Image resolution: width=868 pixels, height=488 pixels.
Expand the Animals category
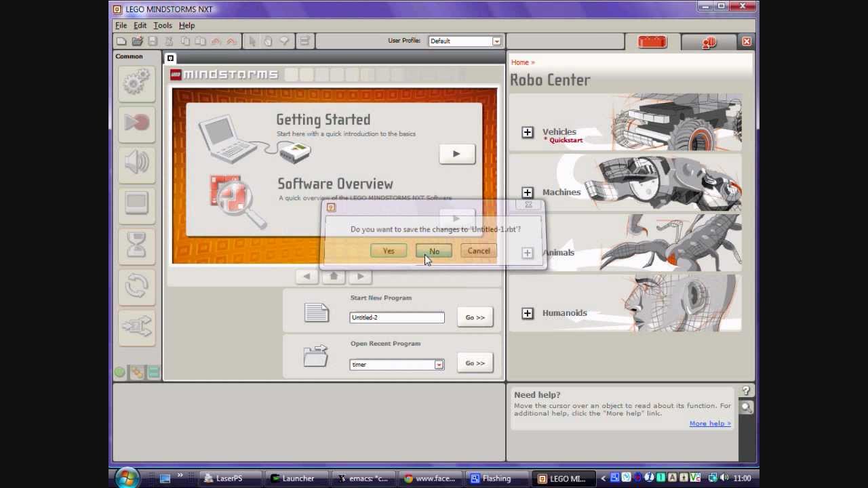click(x=528, y=253)
